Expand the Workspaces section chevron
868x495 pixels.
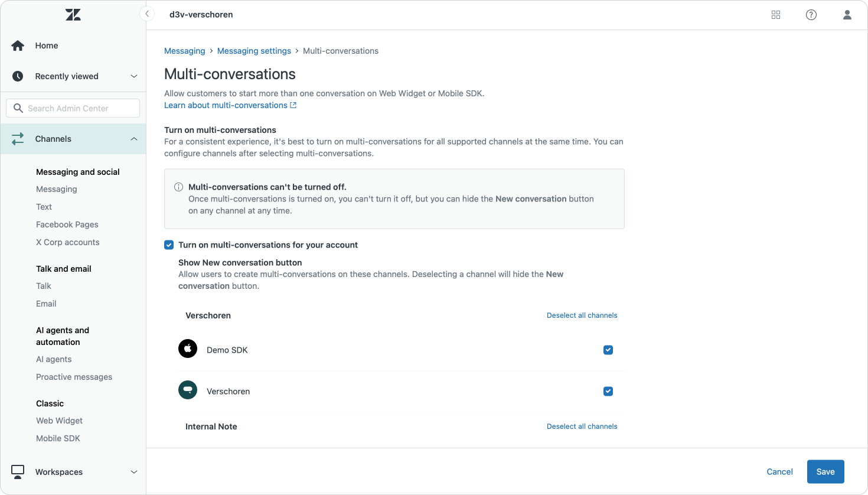(x=134, y=472)
